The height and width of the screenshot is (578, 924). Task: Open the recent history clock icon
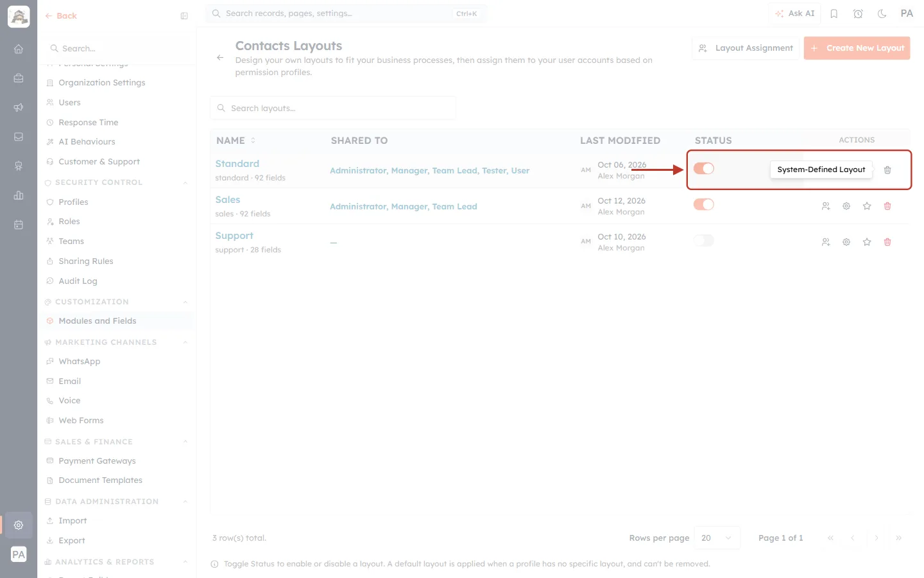coord(858,13)
